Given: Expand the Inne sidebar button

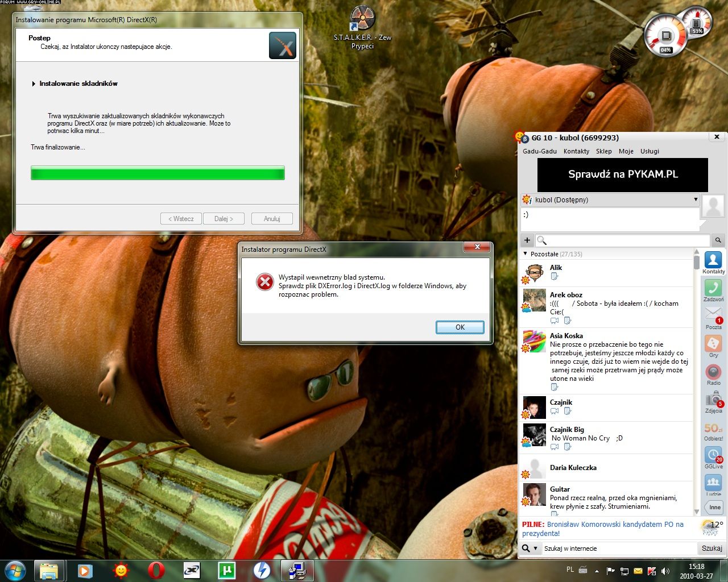Looking at the screenshot, I should point(714,507).
